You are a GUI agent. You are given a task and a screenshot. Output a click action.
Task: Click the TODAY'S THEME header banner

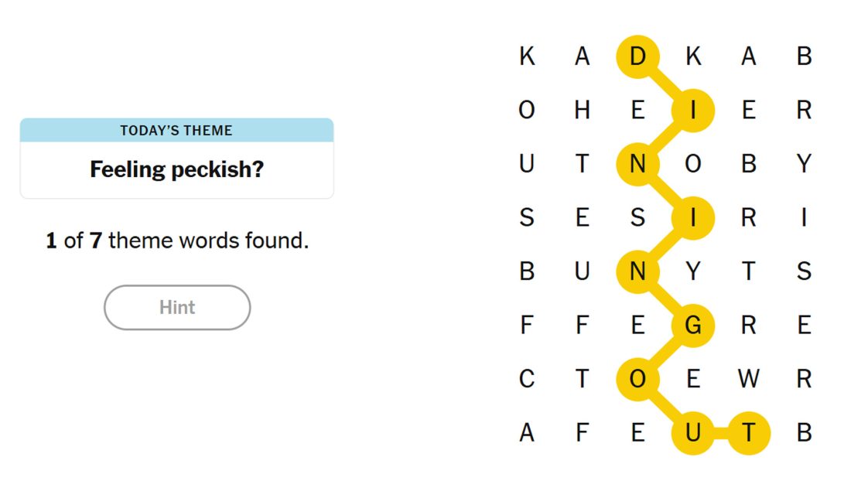[176, 130]
